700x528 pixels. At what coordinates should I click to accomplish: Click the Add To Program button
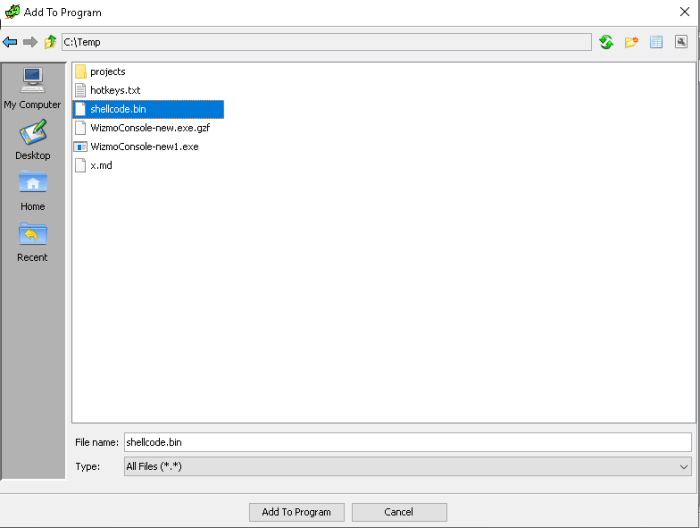[296, 512]
